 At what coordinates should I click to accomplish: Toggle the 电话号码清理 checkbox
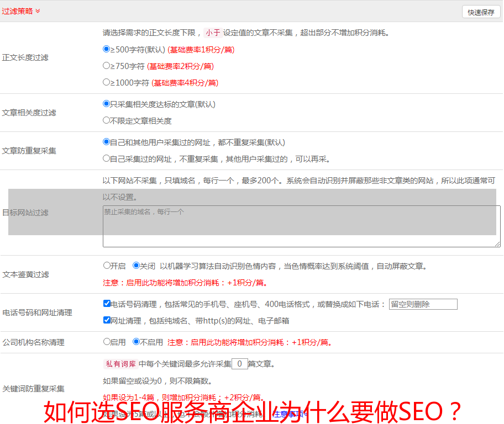[x=107, y=304]
